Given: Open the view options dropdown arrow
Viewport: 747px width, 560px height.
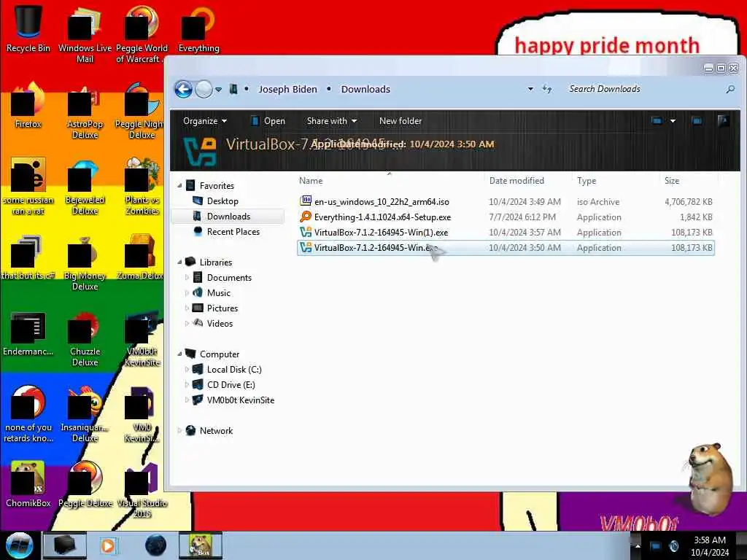Looking at the screenshot, I should (x=673, y=121).
